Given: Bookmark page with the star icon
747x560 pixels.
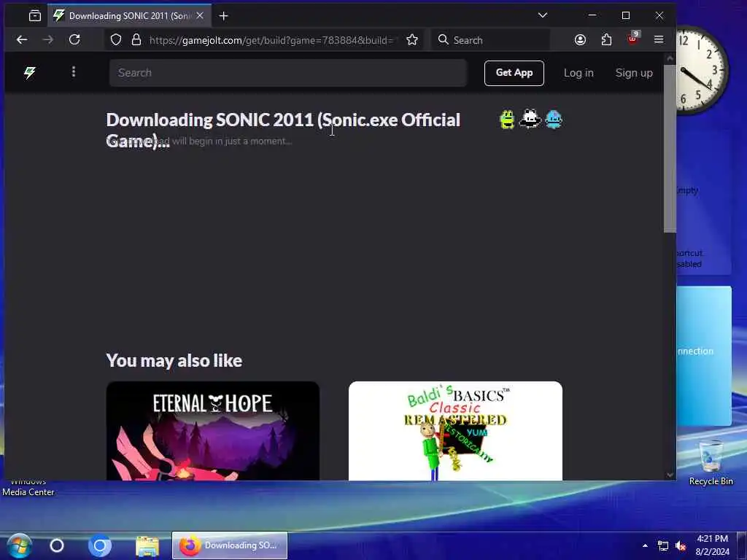Looking at the screenshot, I should click(x=412, y=39).
